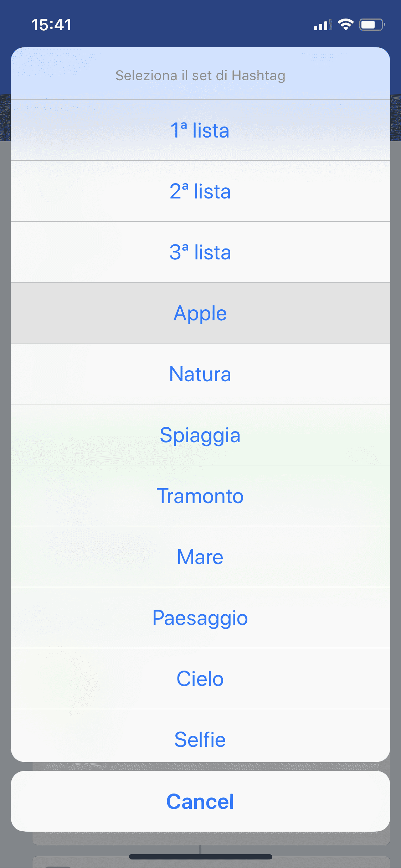
Task: Tap the Seleziona il set di Hashtag title
Action: [200, 76]
